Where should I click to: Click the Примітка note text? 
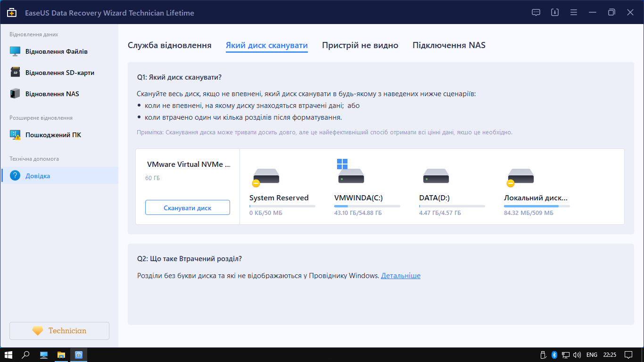click(x=325, y=132)
